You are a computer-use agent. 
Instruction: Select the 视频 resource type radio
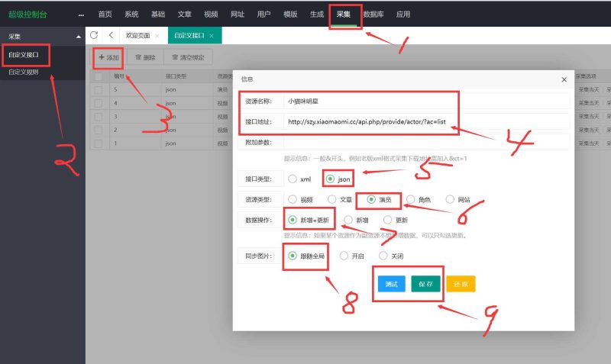pos(293,199)
